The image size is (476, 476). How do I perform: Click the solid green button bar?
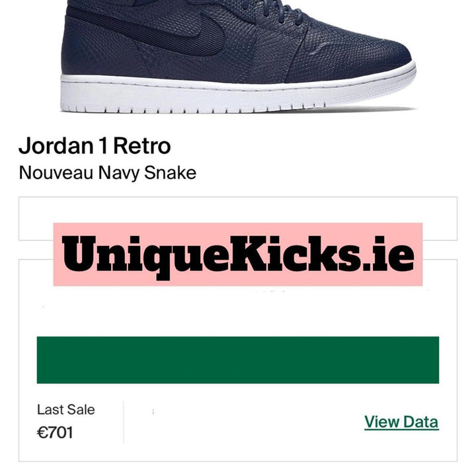pos(238,360)
